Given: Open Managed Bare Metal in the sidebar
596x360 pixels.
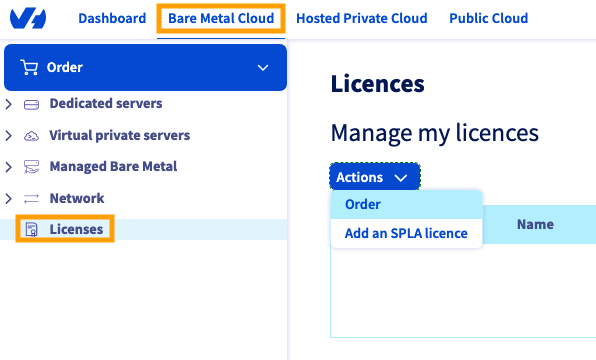Looking at the screenshot, I should (113, 167).
